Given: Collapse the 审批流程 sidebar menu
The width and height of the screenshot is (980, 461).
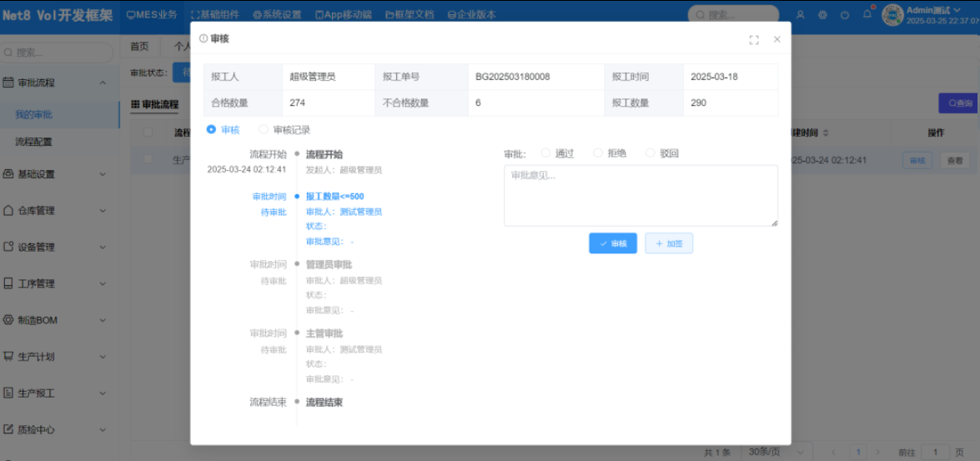Looking at the screenshot, I should click(103, 83).
